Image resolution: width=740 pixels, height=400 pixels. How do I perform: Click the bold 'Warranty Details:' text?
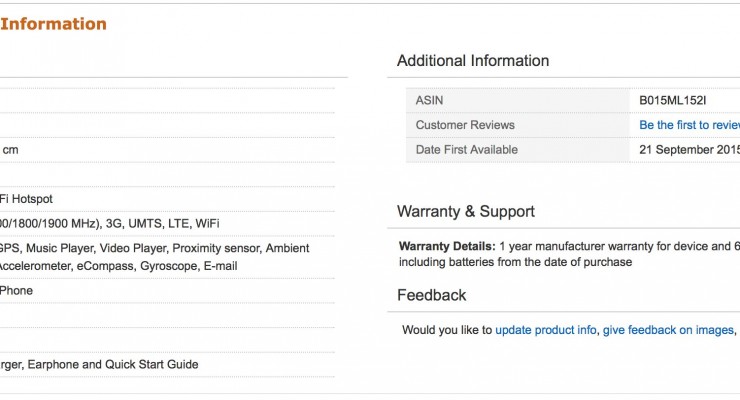tap(446, 246)
